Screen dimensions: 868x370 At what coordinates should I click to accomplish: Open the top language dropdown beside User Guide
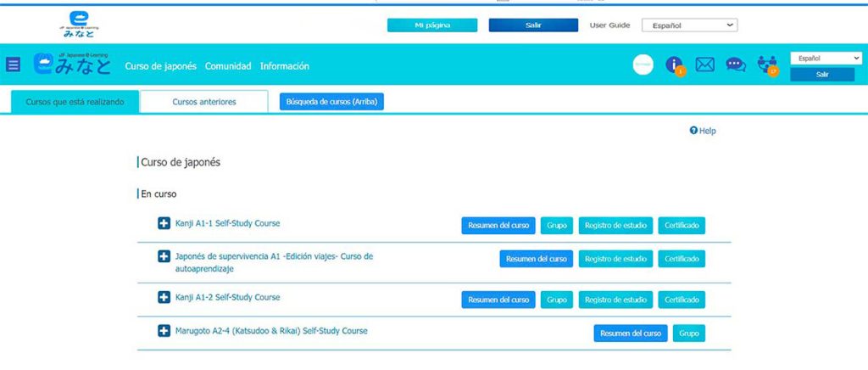tap(689, 25)
